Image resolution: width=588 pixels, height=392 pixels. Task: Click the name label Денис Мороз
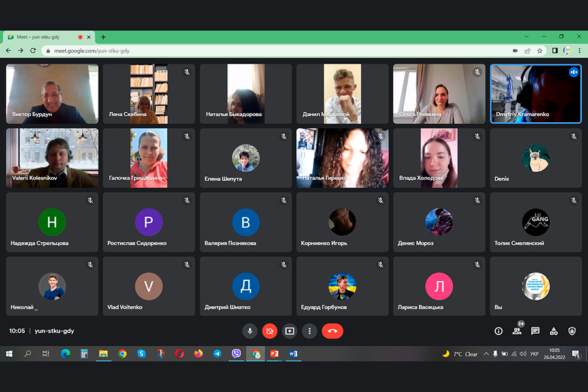[x=416, y=243]
